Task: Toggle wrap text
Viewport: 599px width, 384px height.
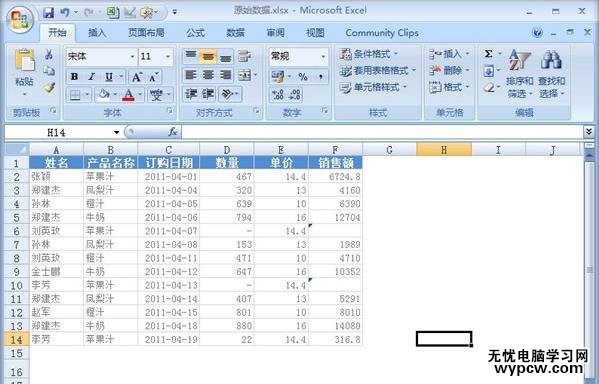Action: click(244, 56)
